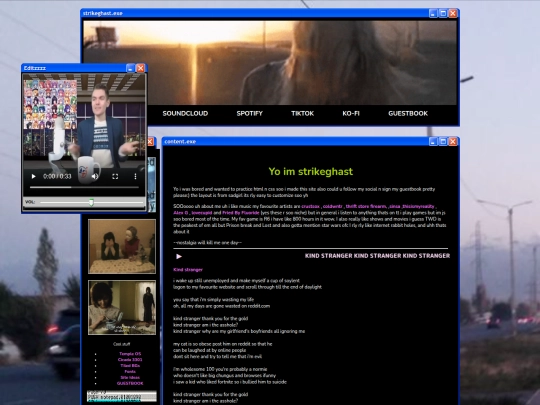Minimize the Editzzzz window
This screenshot has height=405, width=540.
point(130,68)
